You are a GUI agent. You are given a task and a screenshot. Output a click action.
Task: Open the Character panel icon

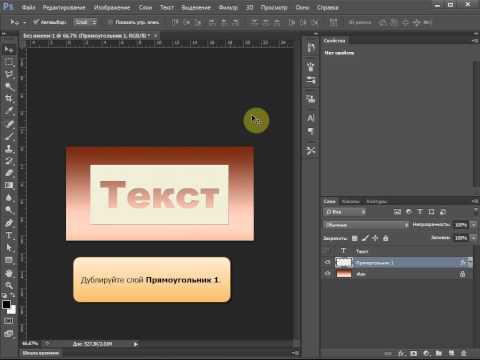311,118
